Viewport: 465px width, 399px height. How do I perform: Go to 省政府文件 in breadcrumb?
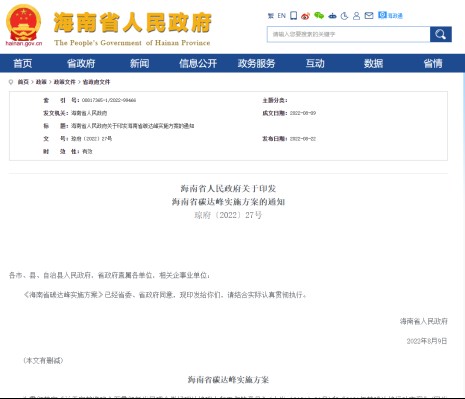click(96, 82)
